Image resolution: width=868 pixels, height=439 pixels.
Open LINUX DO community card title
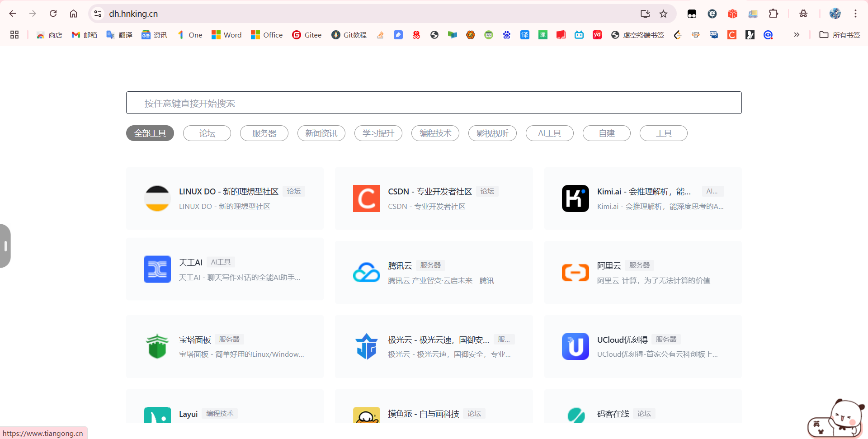tap(229, 191)
